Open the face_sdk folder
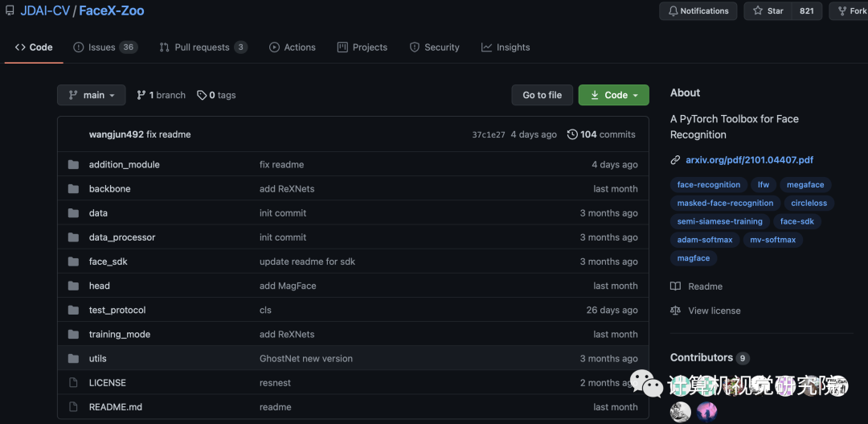This screenshot has height=424, width=868. 108,261
